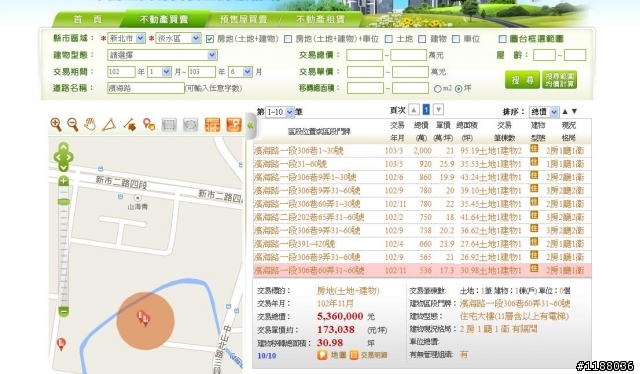Open 交易明細 icon in the detail panel
640x374 pixels.
pyautogui.click(x=354, y=355)
